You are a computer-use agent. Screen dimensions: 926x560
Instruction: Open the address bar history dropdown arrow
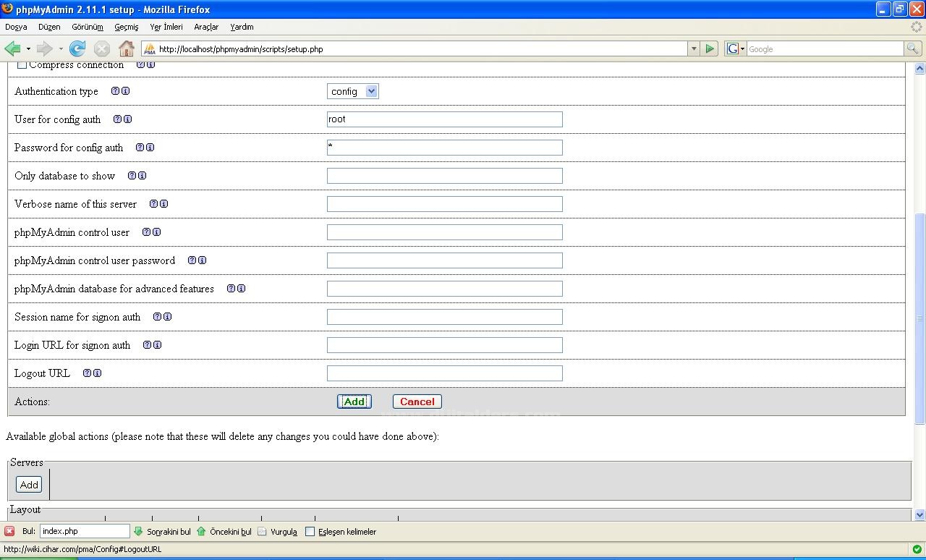pos(693,48)
